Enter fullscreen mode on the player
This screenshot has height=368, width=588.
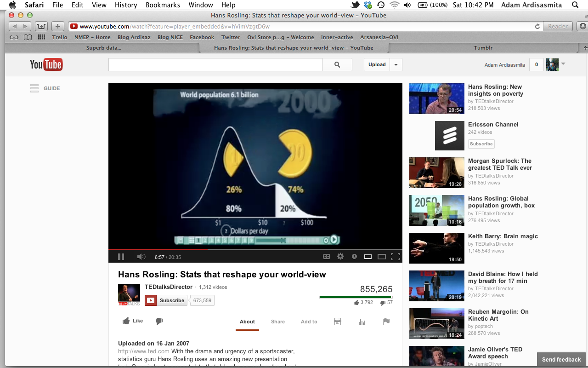395,257
